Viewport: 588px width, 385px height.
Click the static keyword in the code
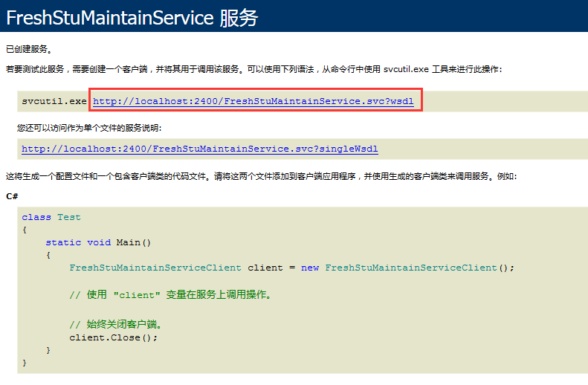tap(63, 242)
